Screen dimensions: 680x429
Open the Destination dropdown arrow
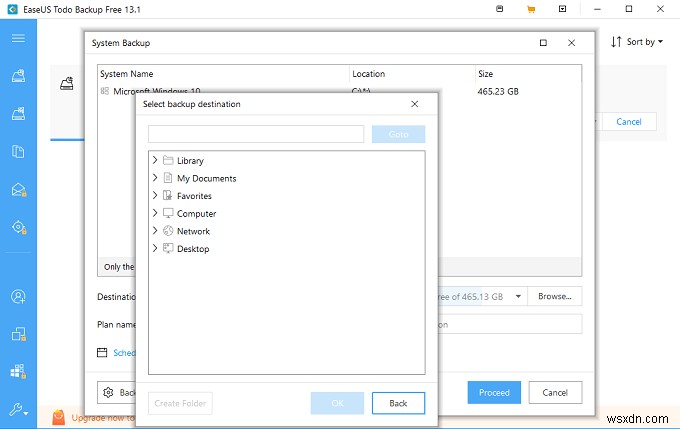click(518, 297)
